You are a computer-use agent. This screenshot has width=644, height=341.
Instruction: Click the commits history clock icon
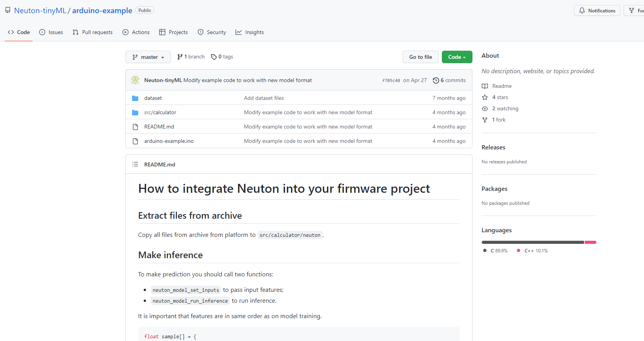tap(436, 81)
